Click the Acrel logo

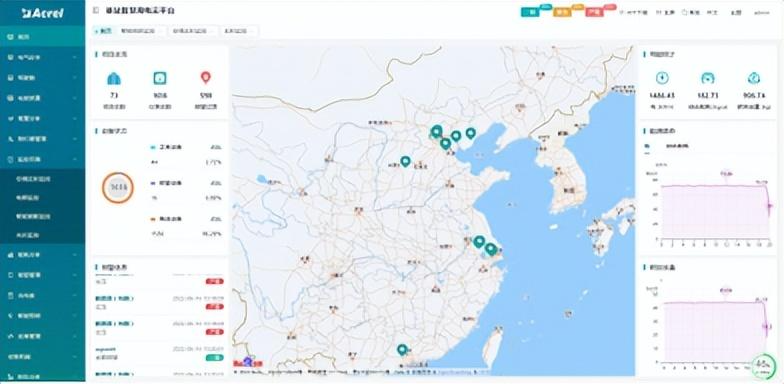pyautogui.click(x=42, y=12)
